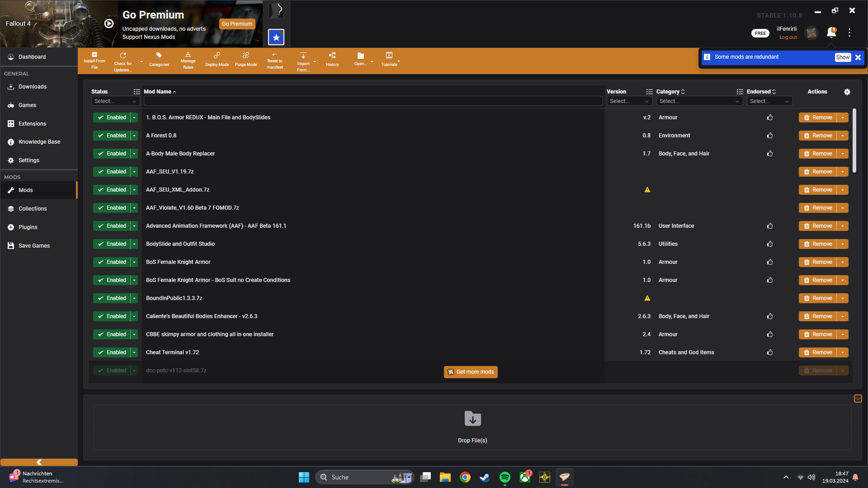The image size is (868, 488).
Task: Expand the Check for Updates arrow
Action: click(x=142, y=61)
